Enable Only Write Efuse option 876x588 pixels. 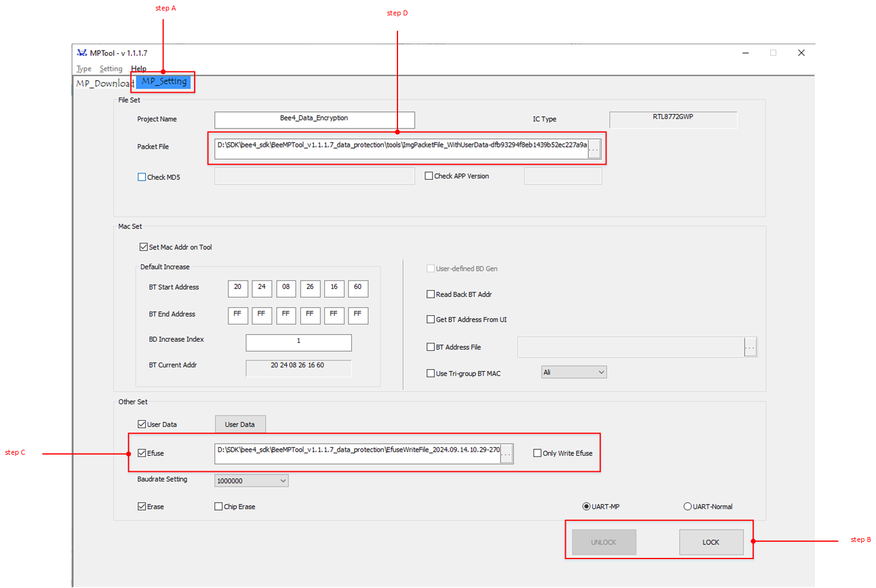coord(538,453)
